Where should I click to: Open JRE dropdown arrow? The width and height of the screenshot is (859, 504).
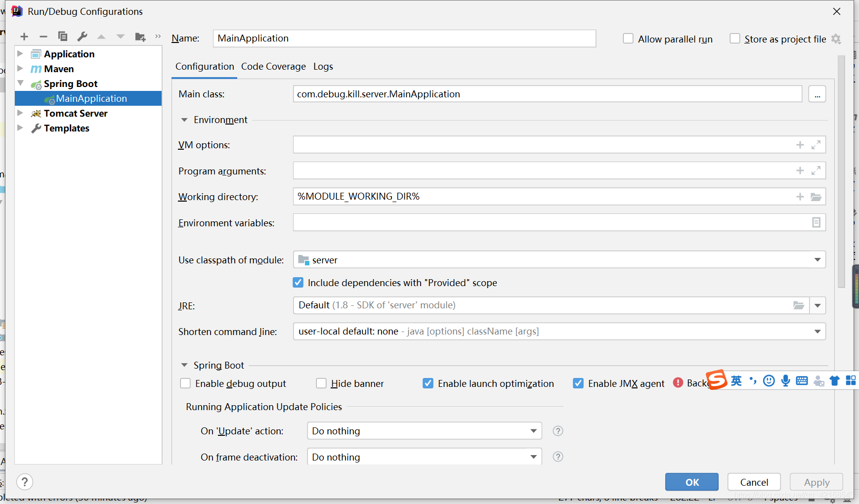pyautogui.click(x=817, y=305)
